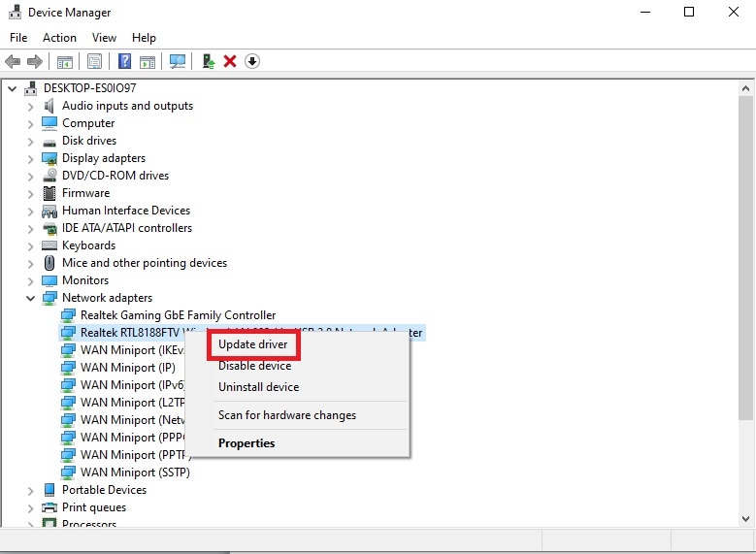Click the Back arrow toolbar icon
This screenshot has height=554, width=756.
[13, 61]
